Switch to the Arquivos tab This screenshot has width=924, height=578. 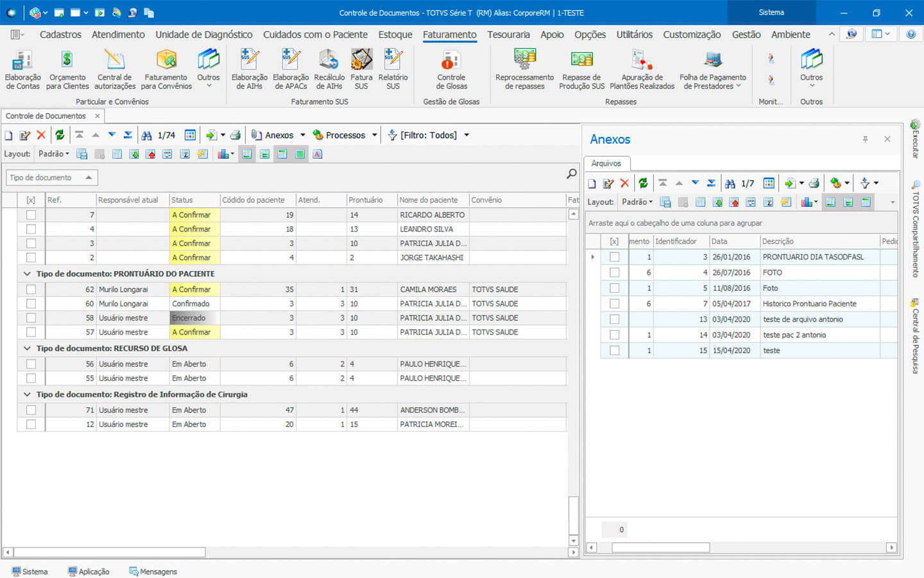tap(606, 163)
